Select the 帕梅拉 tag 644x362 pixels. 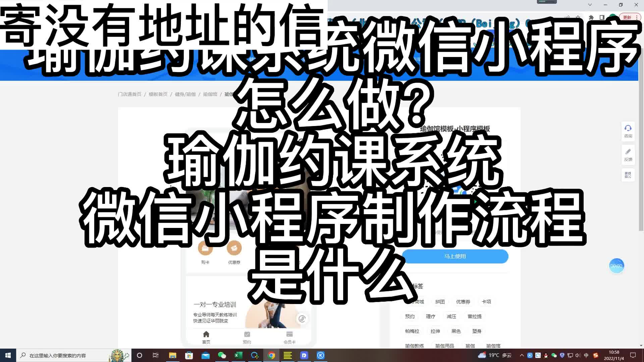point(412,331)
